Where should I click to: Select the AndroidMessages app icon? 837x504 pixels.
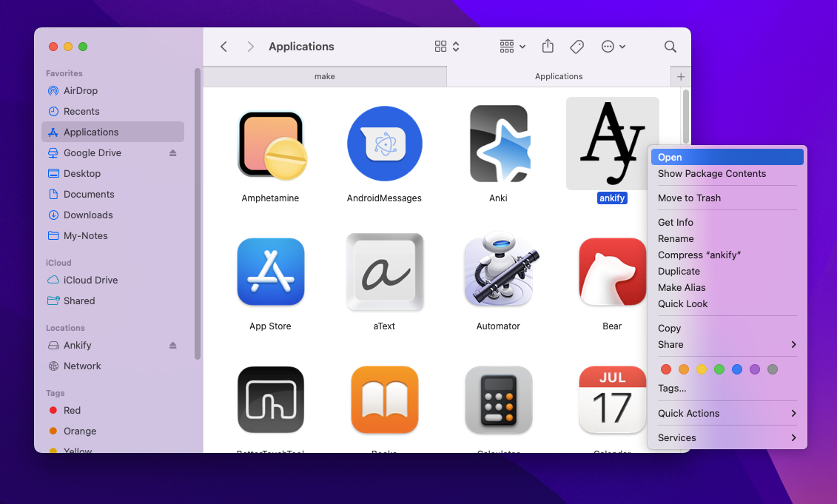[384, 144]
